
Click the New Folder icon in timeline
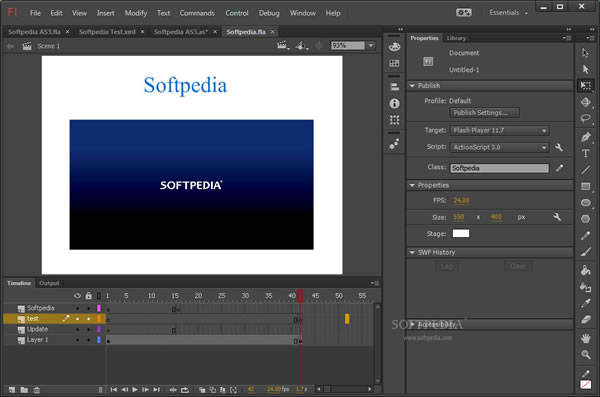[x=24, y=390]
